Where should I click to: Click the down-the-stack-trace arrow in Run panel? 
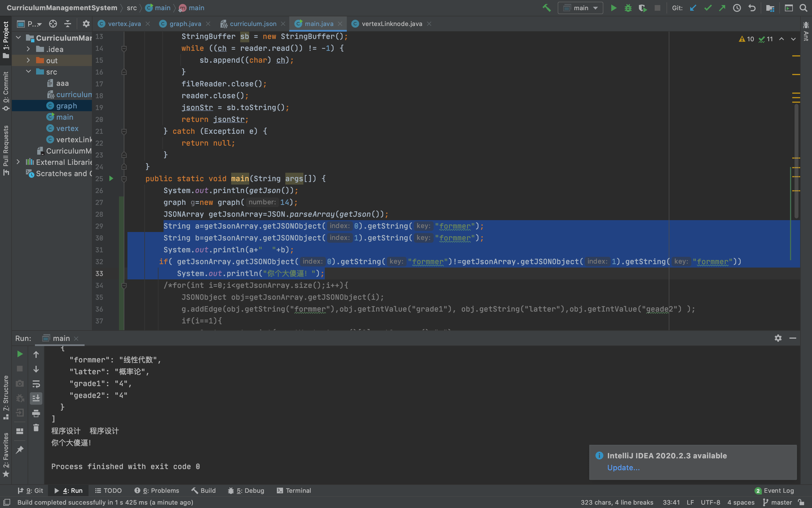pyautogui.click(x=36, y=369)
